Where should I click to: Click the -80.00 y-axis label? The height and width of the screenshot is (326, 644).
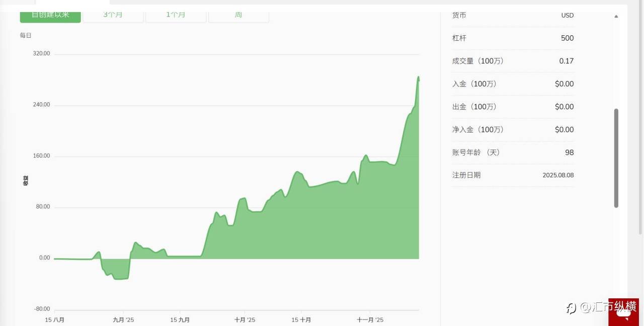coord(42,309)
